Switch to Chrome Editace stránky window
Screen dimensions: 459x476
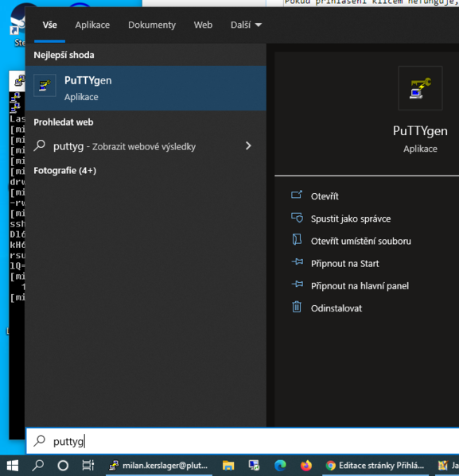pyautogui.click(x=375, y=466)
